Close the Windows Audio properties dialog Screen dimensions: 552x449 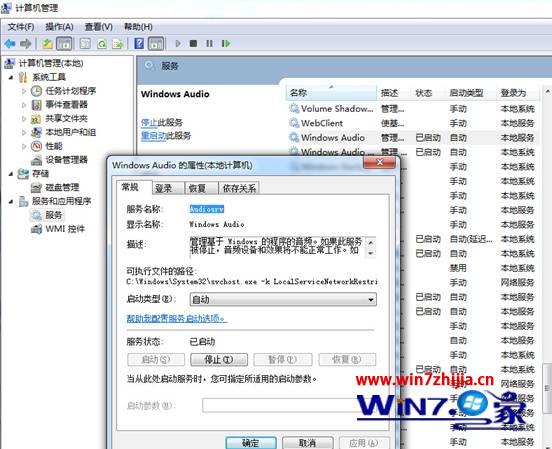coord(380,162)
